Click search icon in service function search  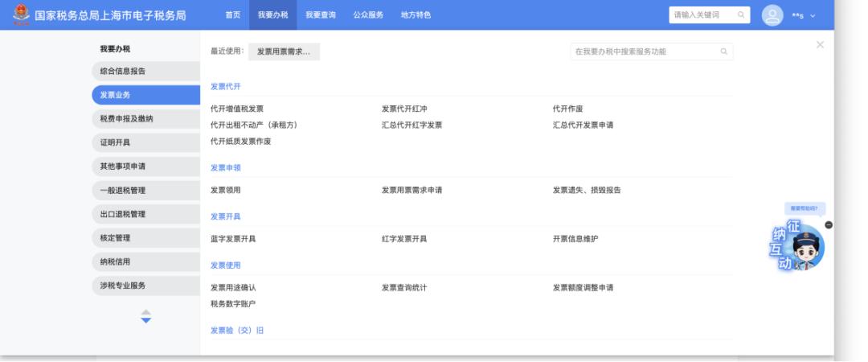[x=723, y=51]
